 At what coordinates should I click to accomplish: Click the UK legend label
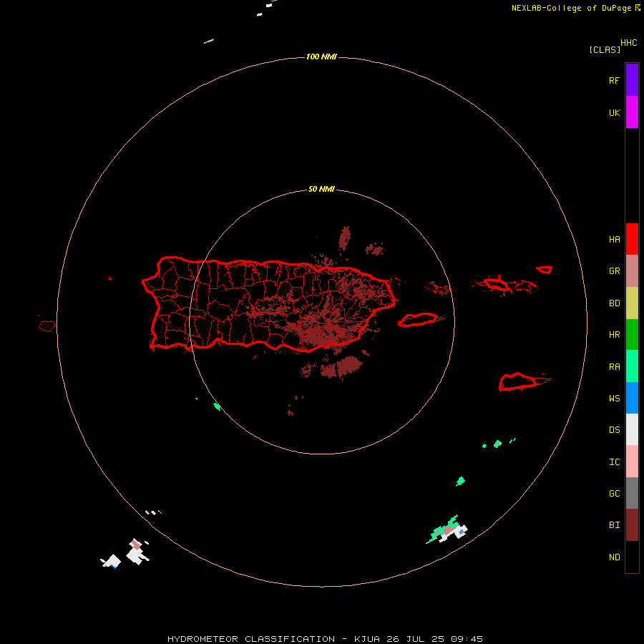click(614, 112)
